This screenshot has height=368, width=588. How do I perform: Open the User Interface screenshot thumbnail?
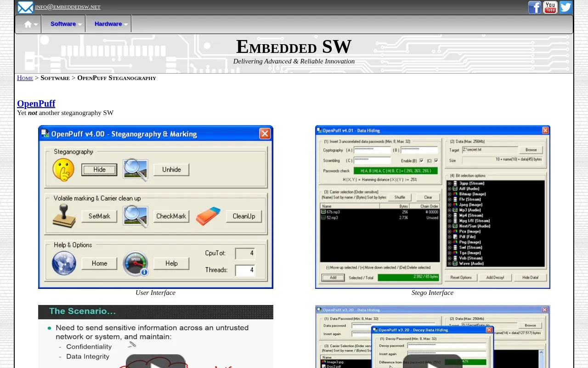coord(156,207)
